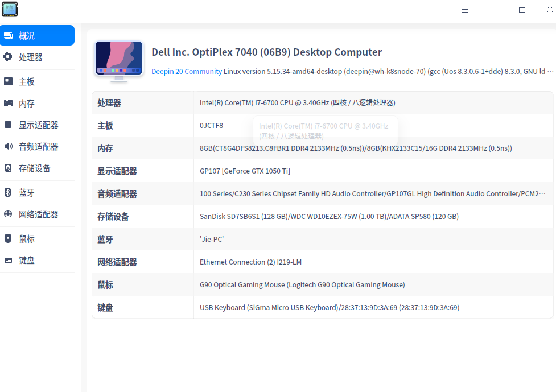Click the Bluetooth 蓝牙 sidebar icon
The image size is (556, 392).
[7, 192]
